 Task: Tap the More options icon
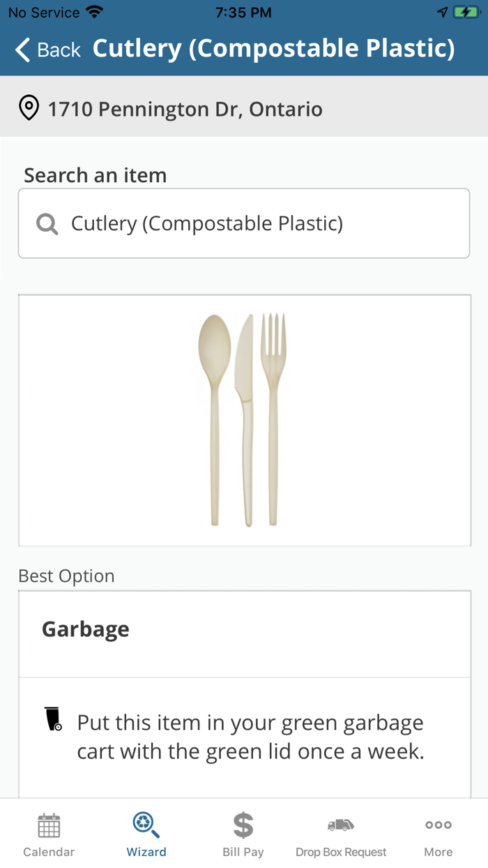click(x=438, y=826)
